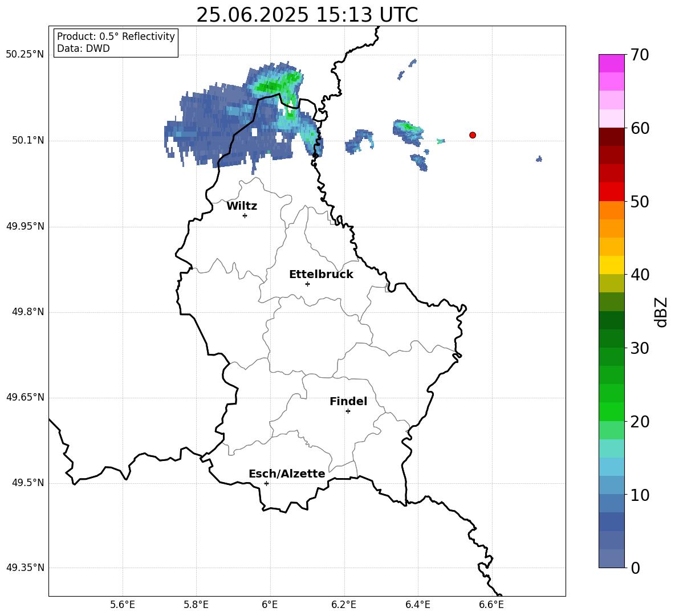This screenshot has width=675, height=616.
Task: Pick the bright red swatch just above 50 dBZ
Action: [611, 192]
